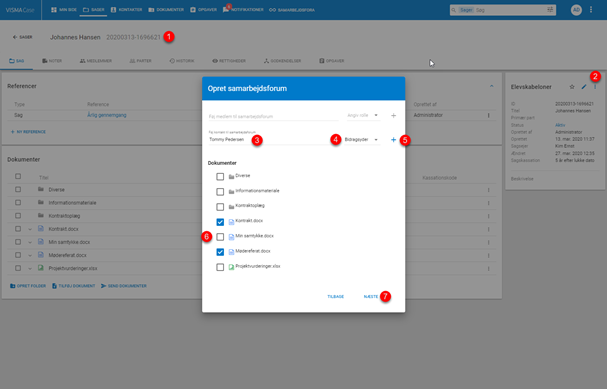Open the three-dot menu in Elevskabeloner panel
607x389 pixels.
pos(595,87)
